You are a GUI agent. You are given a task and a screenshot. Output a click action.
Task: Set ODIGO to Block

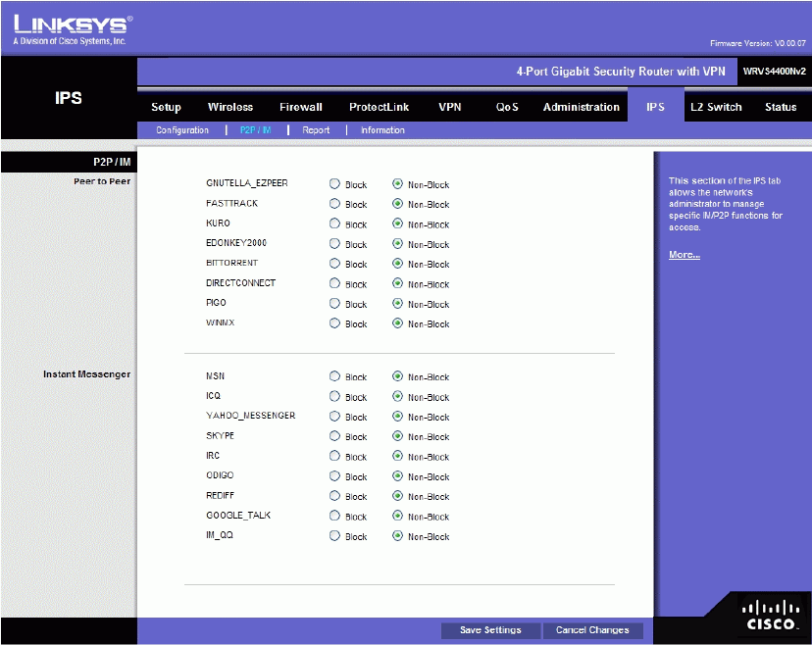pos(334,475)
